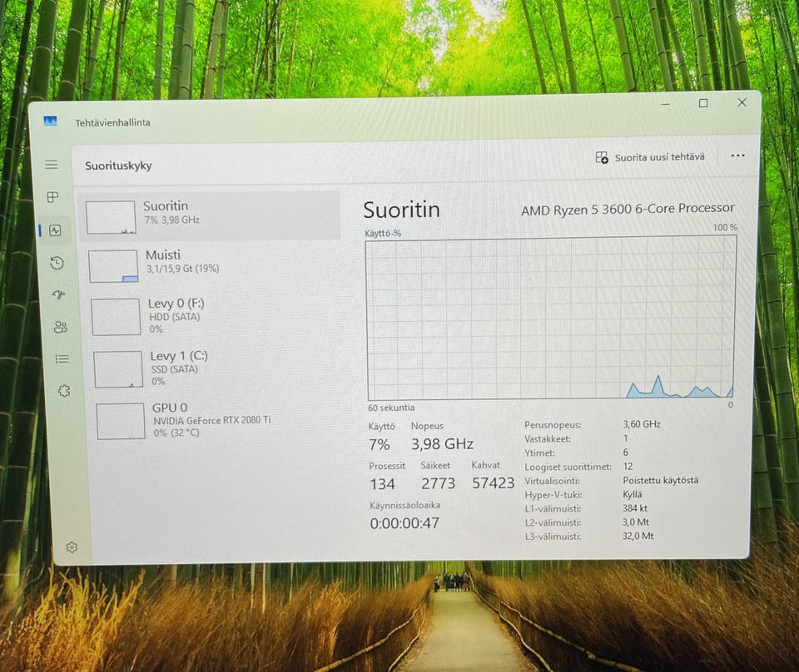The height and width of the screenshot is (672, 799).
Task: Open the App history clock icon
Action: point(57,263)
